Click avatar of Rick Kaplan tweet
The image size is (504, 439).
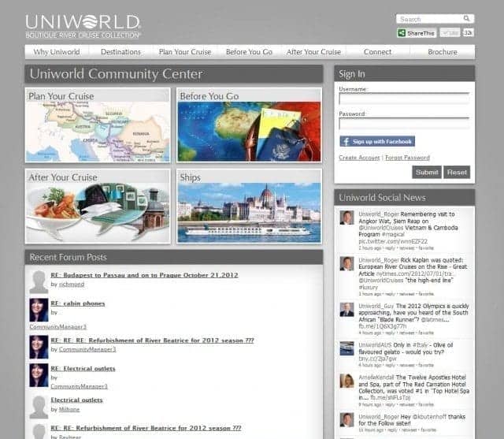point(346,264)
